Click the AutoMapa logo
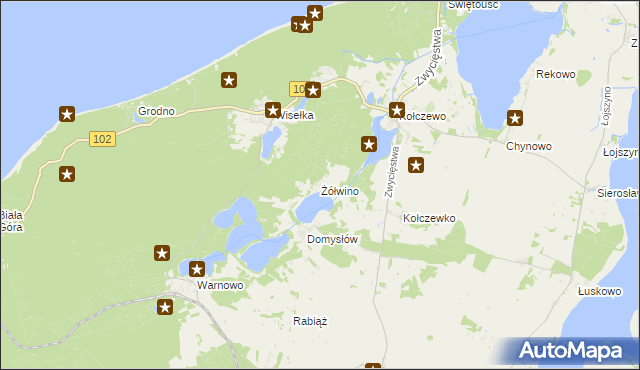Image resolution: width=640 pixels, height=370 pixels. [x=570, y=350]
